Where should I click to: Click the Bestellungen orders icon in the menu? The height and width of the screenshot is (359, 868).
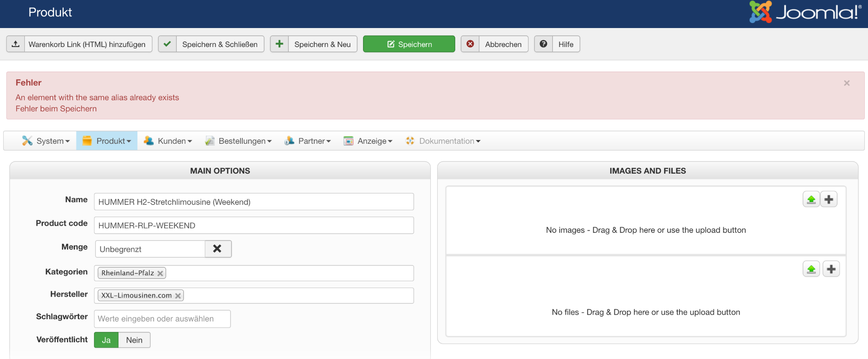click(x=209, y=141)
